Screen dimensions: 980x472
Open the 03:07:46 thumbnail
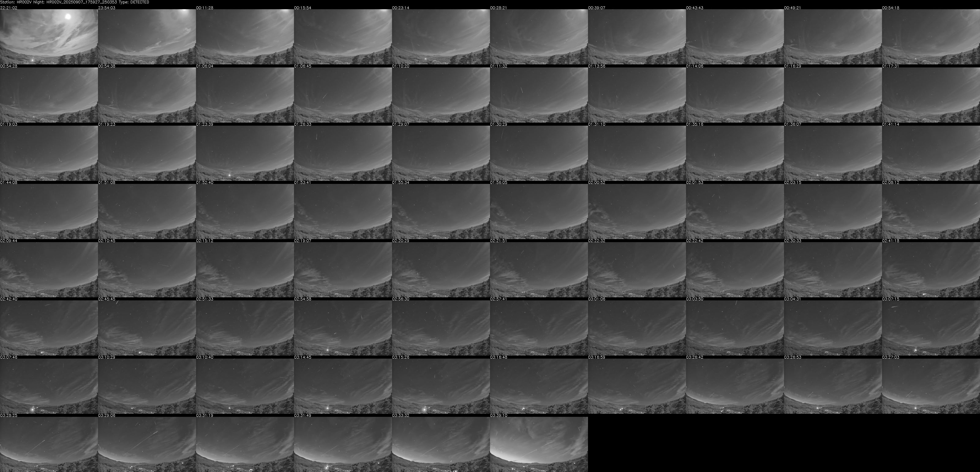point(49,386)
